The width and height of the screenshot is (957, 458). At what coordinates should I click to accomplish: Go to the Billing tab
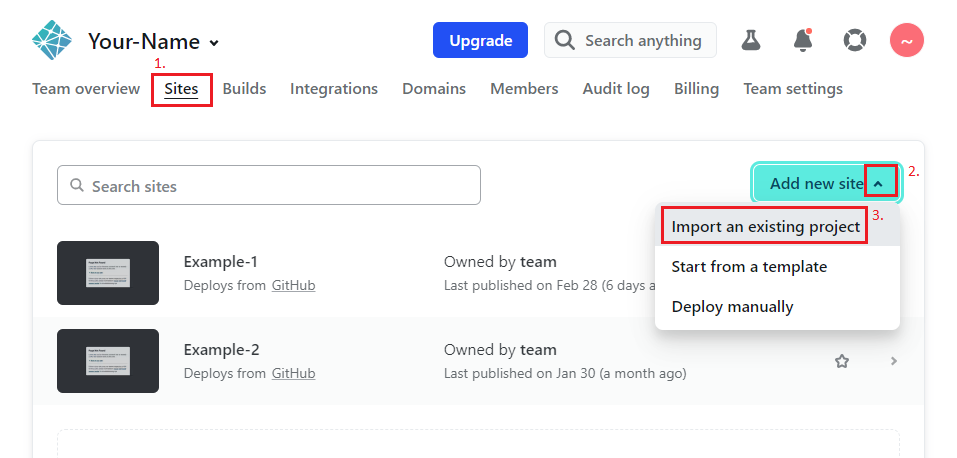pyautogui.click(x=696, y=89)
